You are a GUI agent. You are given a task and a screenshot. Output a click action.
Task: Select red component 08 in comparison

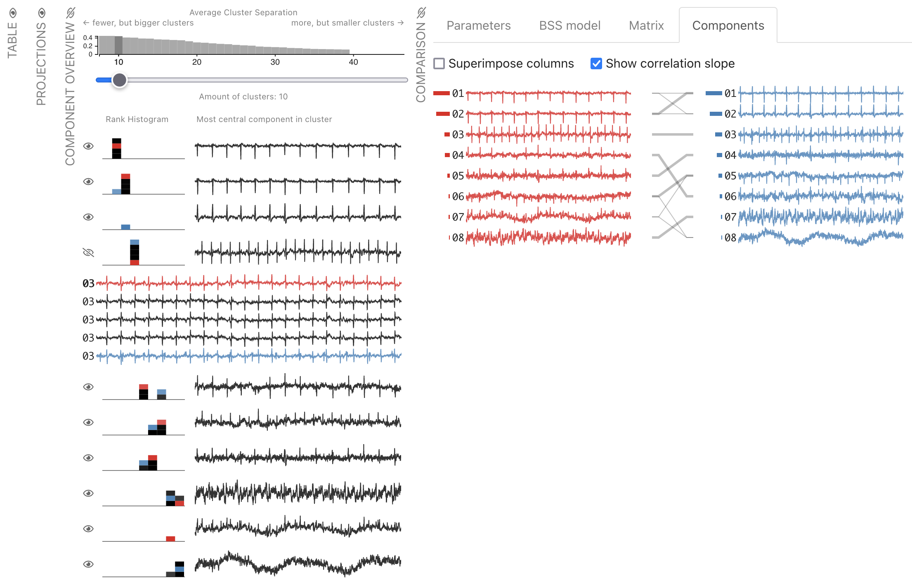coord(548,238)
